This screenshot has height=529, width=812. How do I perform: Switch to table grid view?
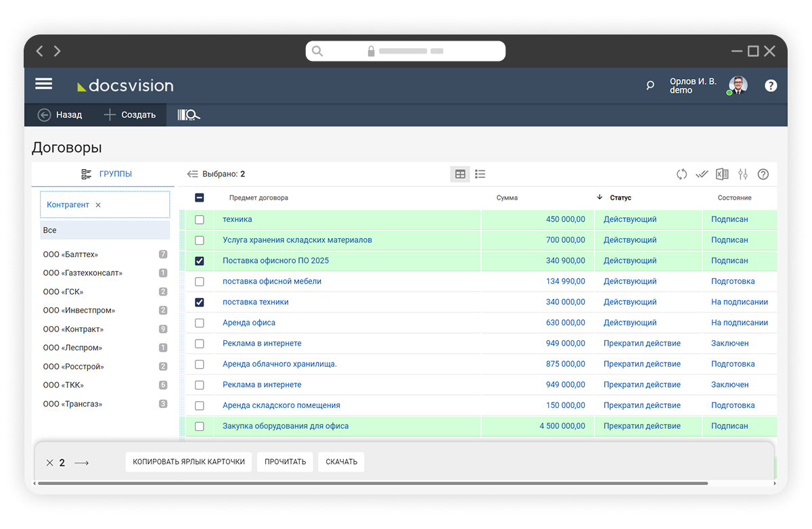click(460, 175)
